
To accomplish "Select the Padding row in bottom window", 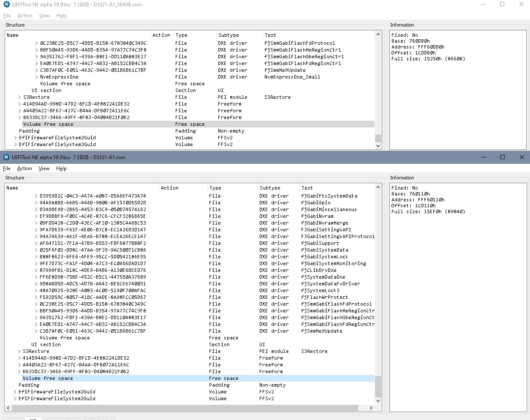I will click(29, 385).
